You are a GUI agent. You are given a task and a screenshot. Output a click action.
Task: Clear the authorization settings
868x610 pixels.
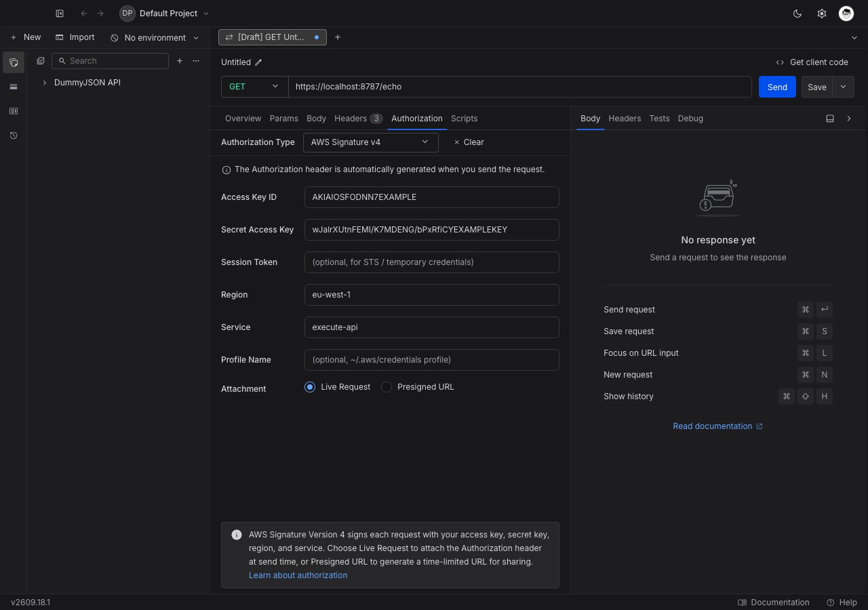click(x=469, y=142)
